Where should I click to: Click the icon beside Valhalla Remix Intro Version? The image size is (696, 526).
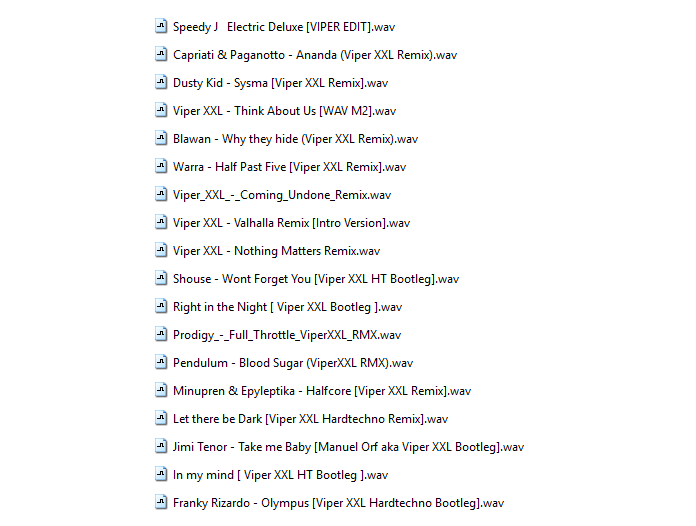pos(161,221)
